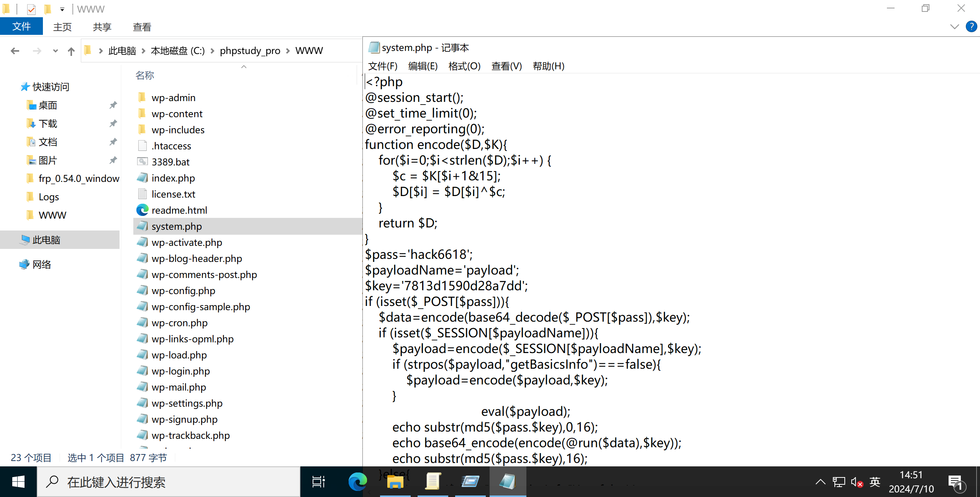Select the readme.html Edge file icon
The width and height of the screenshot is (980, 497).
(143, 210)
